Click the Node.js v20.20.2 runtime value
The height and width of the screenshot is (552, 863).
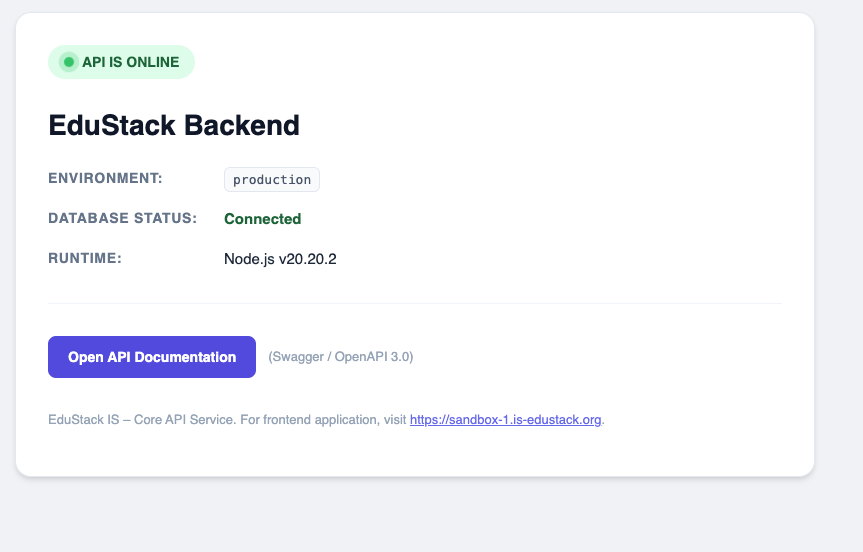coord(280,259)
